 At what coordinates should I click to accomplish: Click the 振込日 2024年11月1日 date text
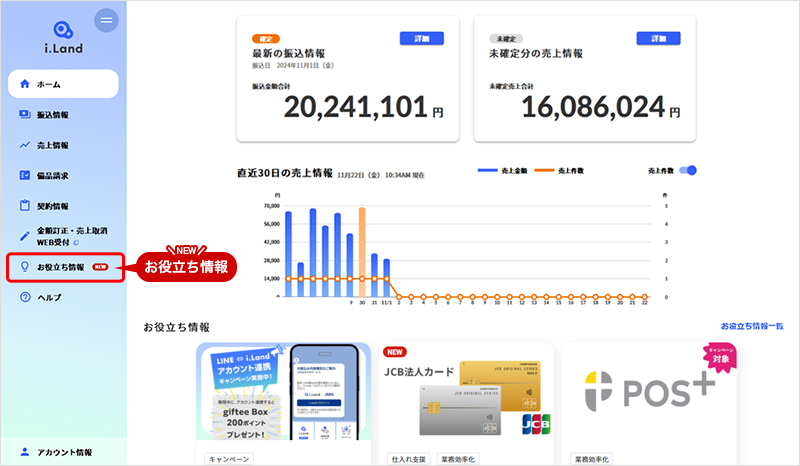point(293,65)
